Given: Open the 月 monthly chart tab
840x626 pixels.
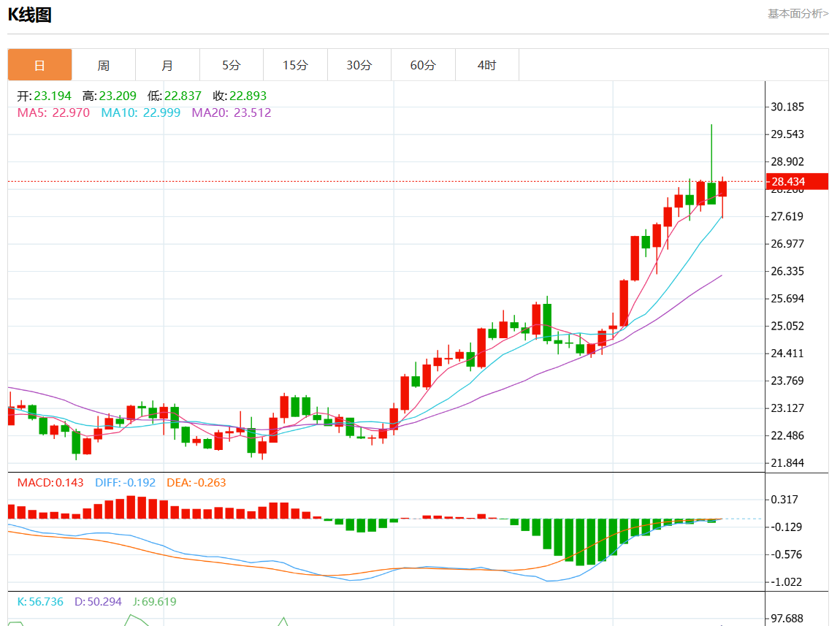Looking at the screenshot, I should [167, 65].
